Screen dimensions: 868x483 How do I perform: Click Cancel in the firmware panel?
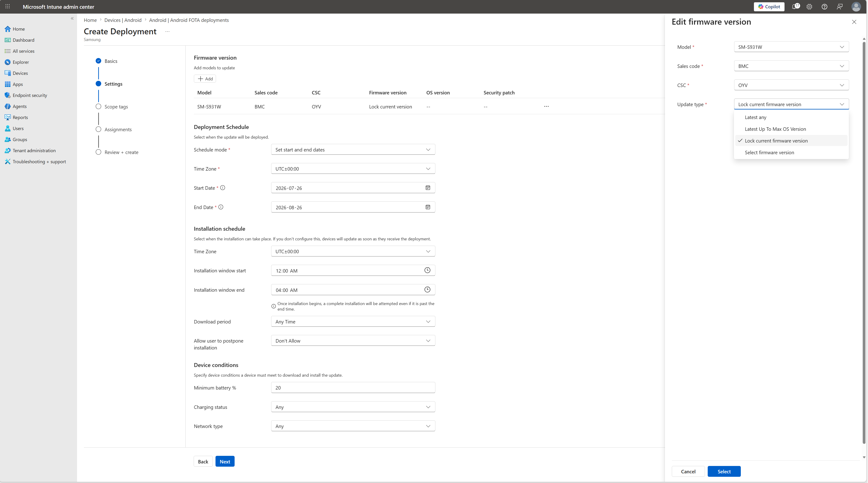688,471
